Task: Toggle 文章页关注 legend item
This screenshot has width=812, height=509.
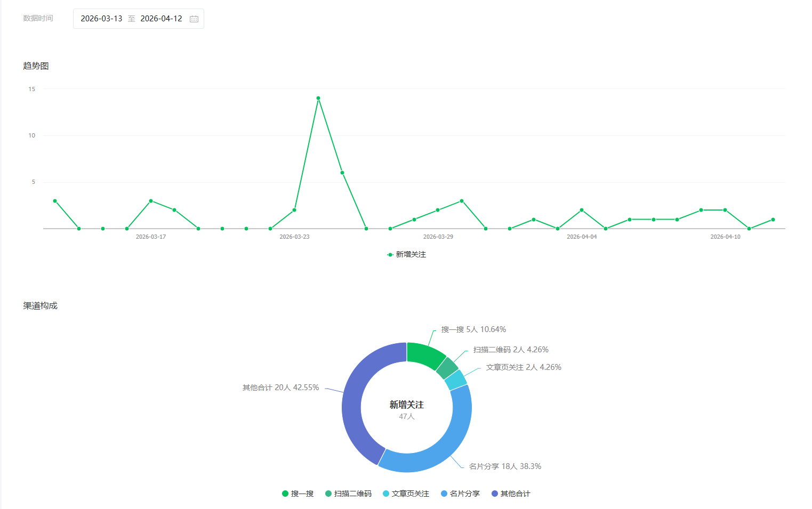Action: click(x=406, y=494)
